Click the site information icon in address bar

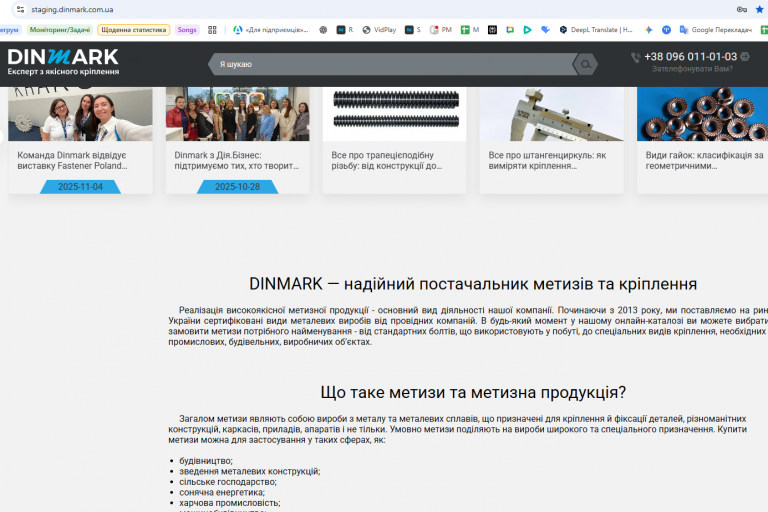(x=21, y=9)
